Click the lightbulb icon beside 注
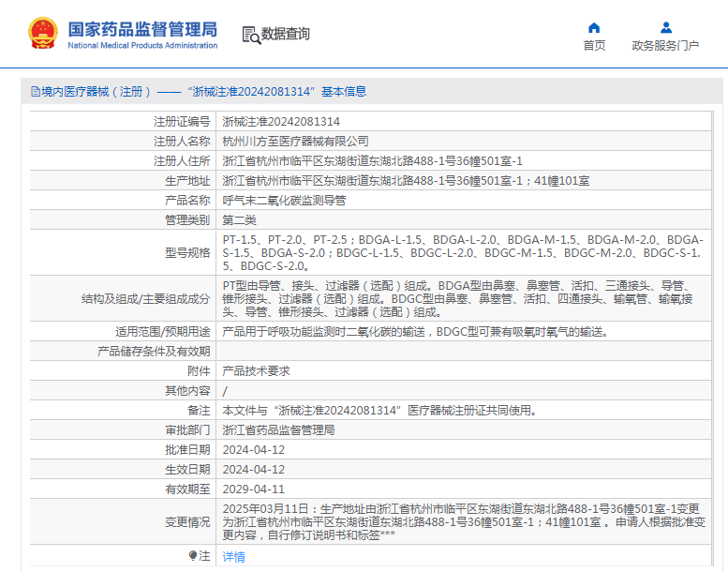The width and height of the screenshot is (728, 572). (x=193, y=555)
